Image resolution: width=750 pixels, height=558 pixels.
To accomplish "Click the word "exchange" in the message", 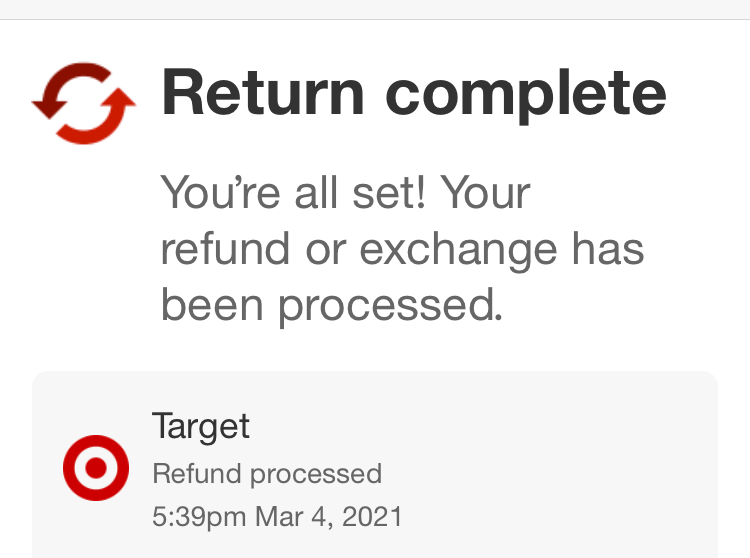I will pos(459,250).
